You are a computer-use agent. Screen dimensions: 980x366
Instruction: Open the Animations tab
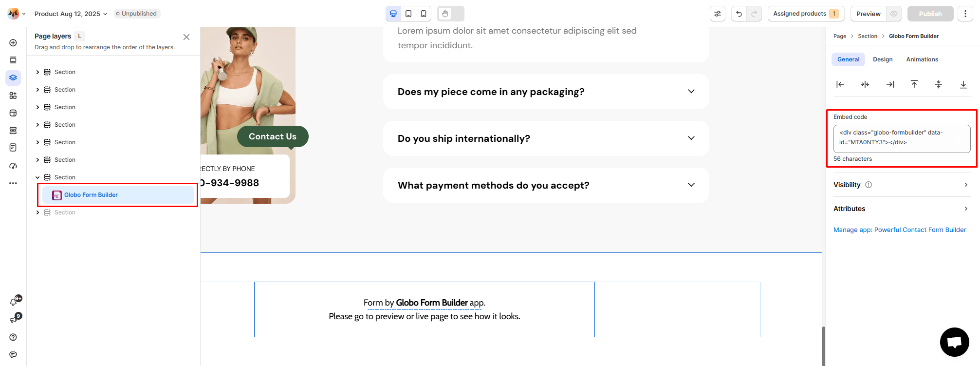(922, 59)
